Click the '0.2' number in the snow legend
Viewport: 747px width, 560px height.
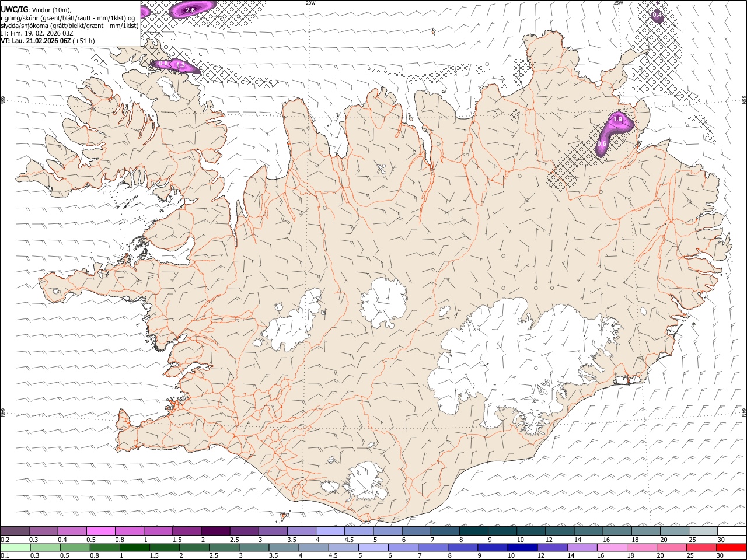5,540
